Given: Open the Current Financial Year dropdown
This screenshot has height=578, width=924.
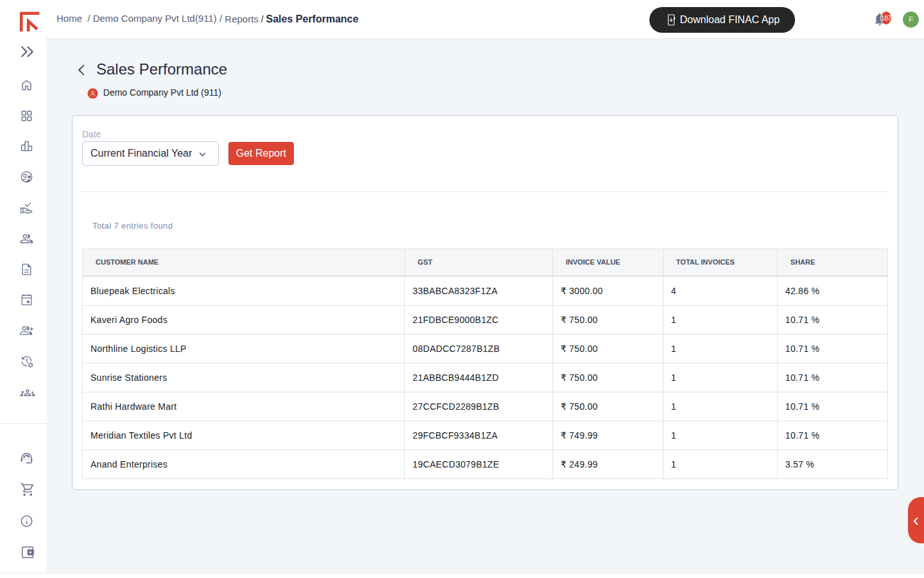Looking at the screenshot, I should tap(150, 153).
